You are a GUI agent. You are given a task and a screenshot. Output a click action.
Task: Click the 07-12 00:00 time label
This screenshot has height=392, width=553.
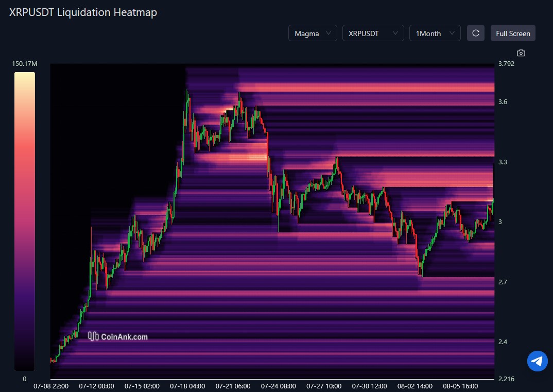pyautogui.click(x=96, y=386)
